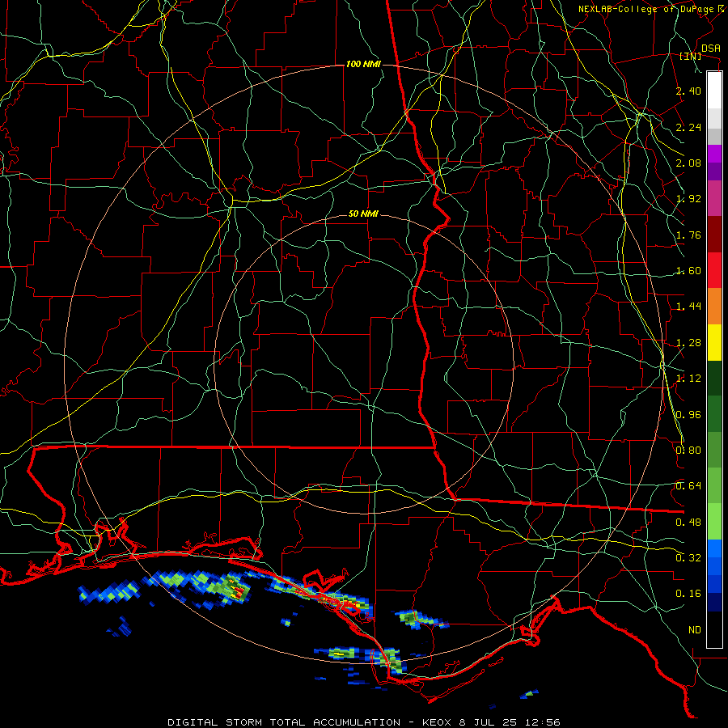Click the yellow swatch in the color scale
The image size is (728, 728).
coord(714,343)
